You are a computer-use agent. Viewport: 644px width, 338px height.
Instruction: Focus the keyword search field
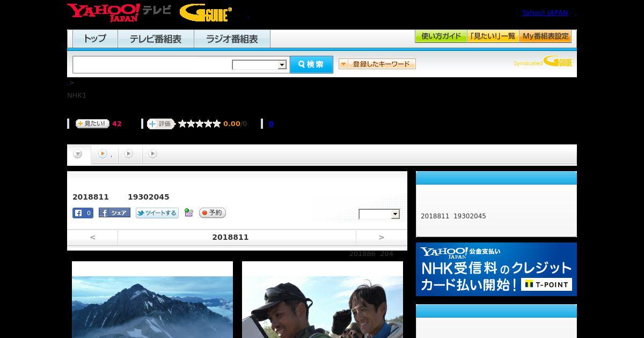[x=152, y=65]
